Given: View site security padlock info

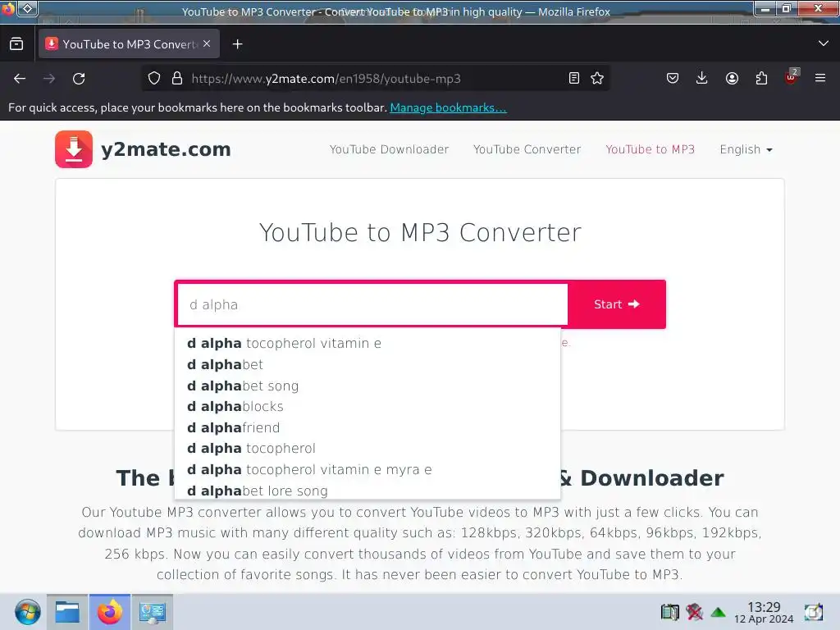Looking at the screenshot, I should coord(177,79).
